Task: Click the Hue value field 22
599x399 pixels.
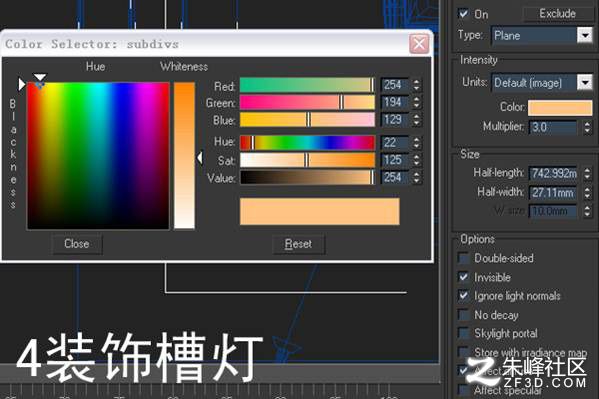Action: 395,143
